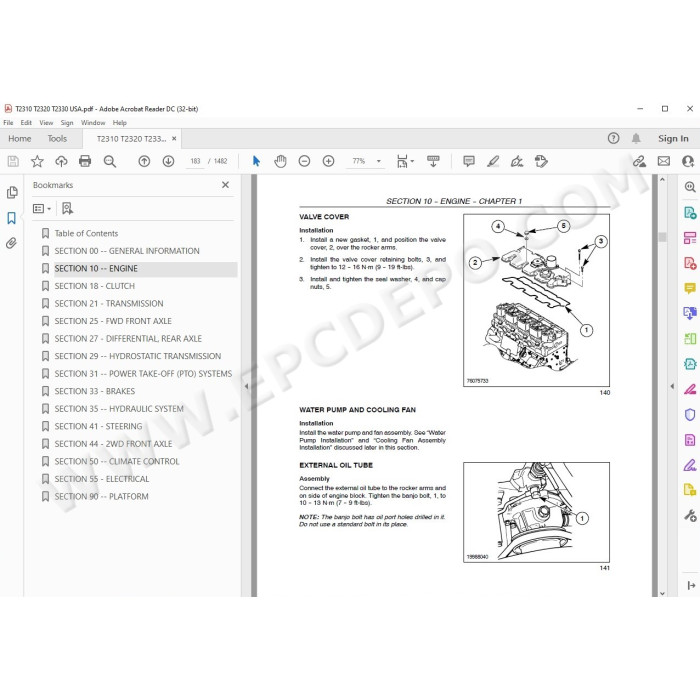Open SECTION 00 -- GENERAL INFORMATION bookmark

tap(127, 251)
